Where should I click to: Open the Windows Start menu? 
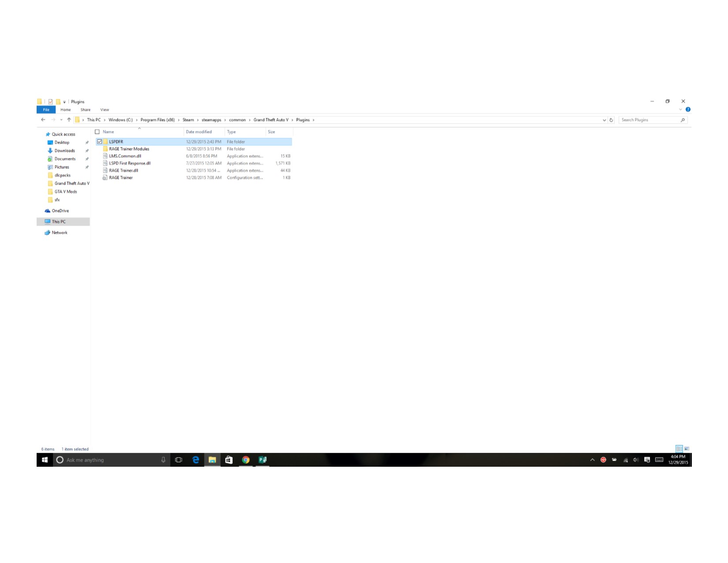45,460
